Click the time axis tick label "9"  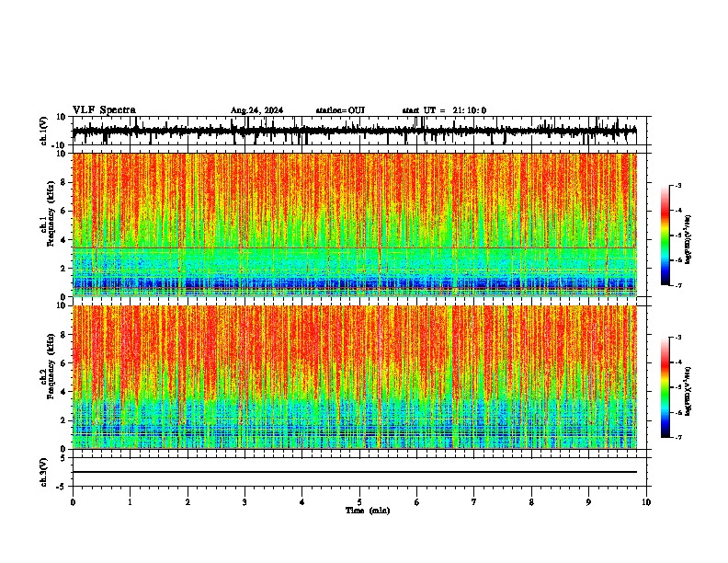[588, 502]
